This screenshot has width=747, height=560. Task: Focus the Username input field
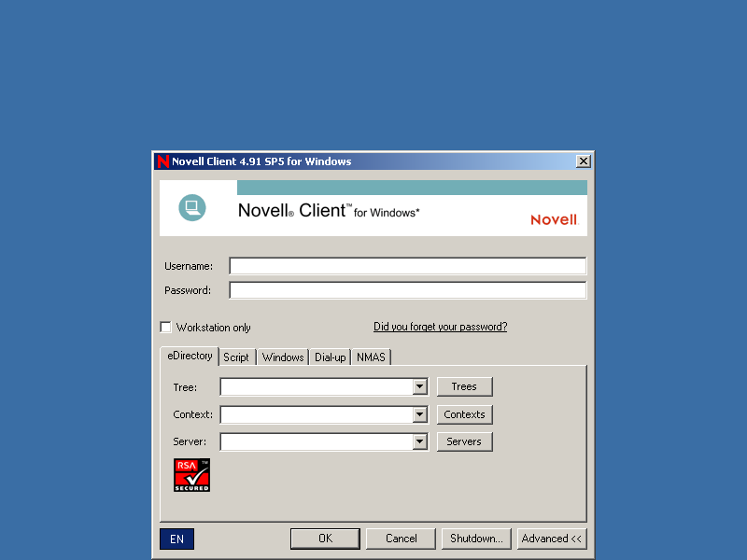coord(408,266)
